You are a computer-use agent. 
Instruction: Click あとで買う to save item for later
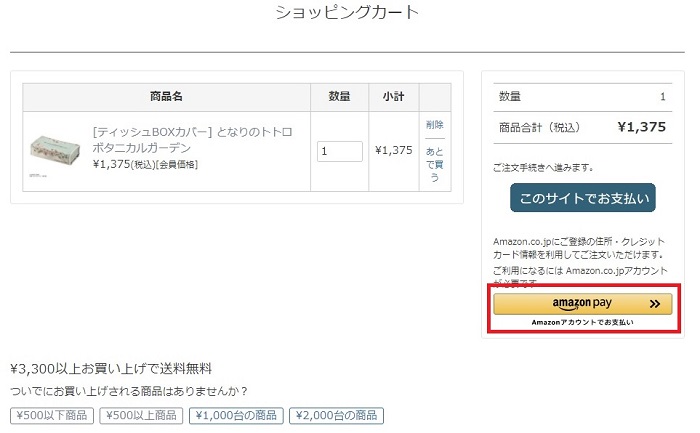434,164
